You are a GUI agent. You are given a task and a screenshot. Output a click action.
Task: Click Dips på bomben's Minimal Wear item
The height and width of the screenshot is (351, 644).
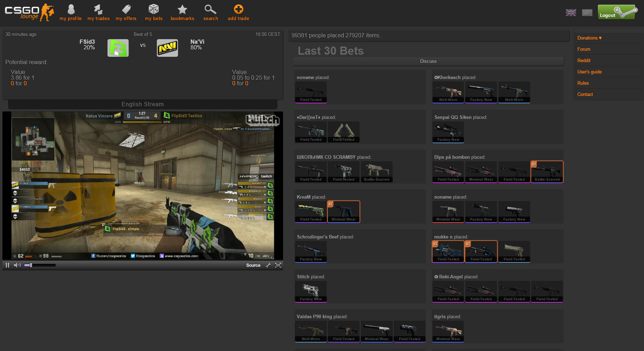481,172
